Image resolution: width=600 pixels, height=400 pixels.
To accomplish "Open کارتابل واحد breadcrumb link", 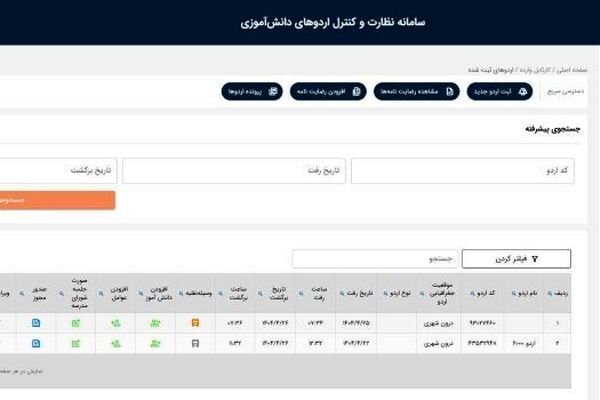I will [x=535, y=70].
